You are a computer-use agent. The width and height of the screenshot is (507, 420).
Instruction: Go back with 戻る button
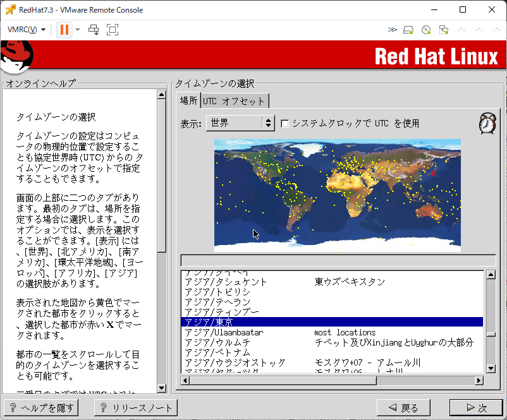403,408
